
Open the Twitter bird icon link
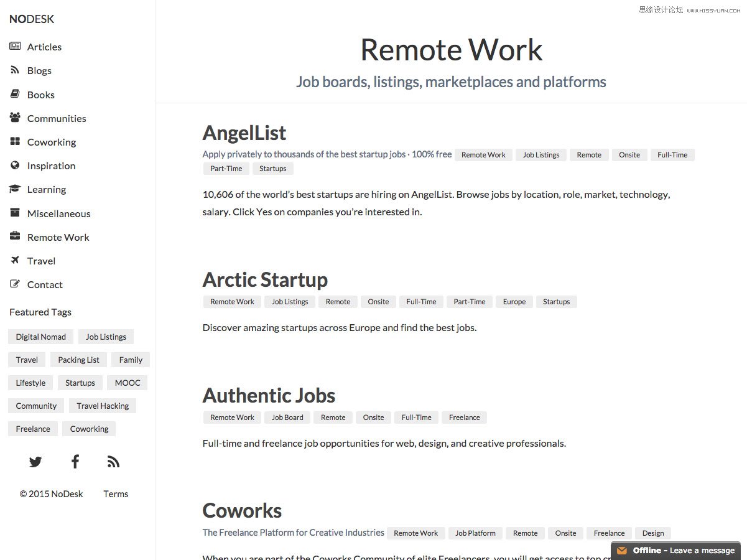point(35,462)
